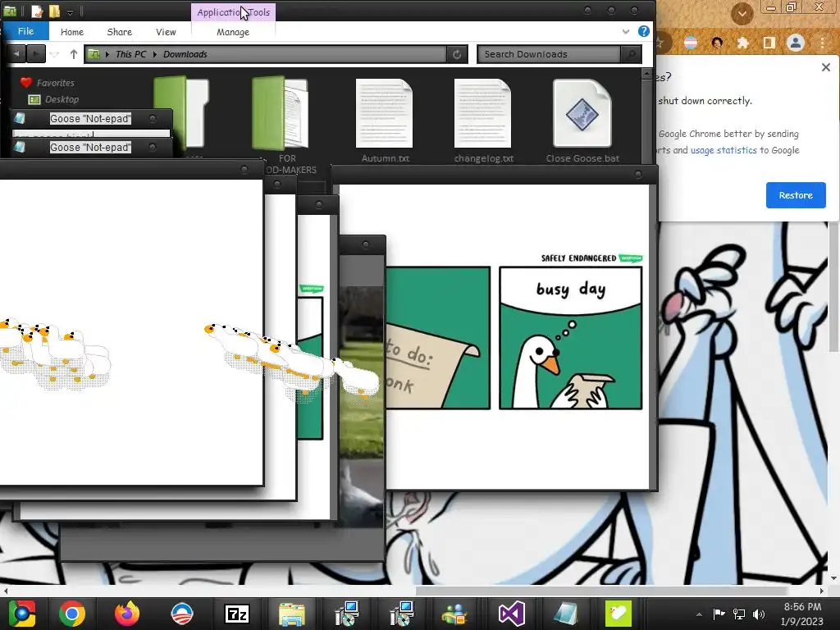Click the busy day goose comic image

tap(571, 337)
